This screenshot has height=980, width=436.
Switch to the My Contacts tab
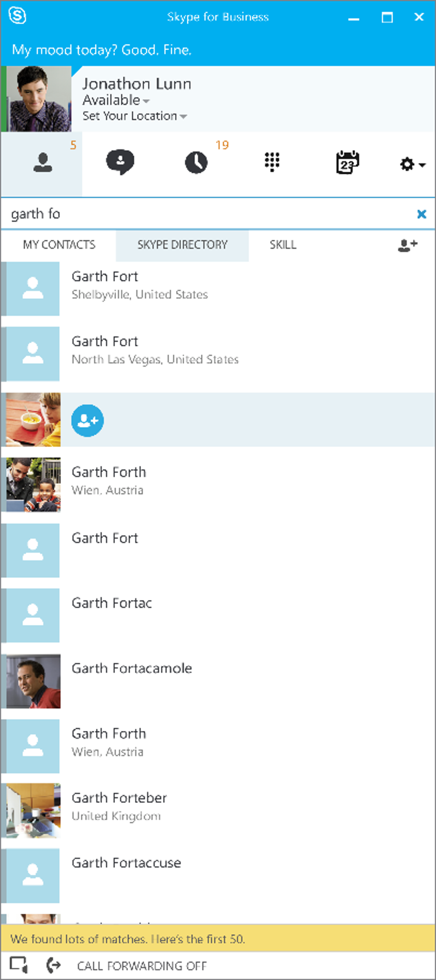[59, 245]
